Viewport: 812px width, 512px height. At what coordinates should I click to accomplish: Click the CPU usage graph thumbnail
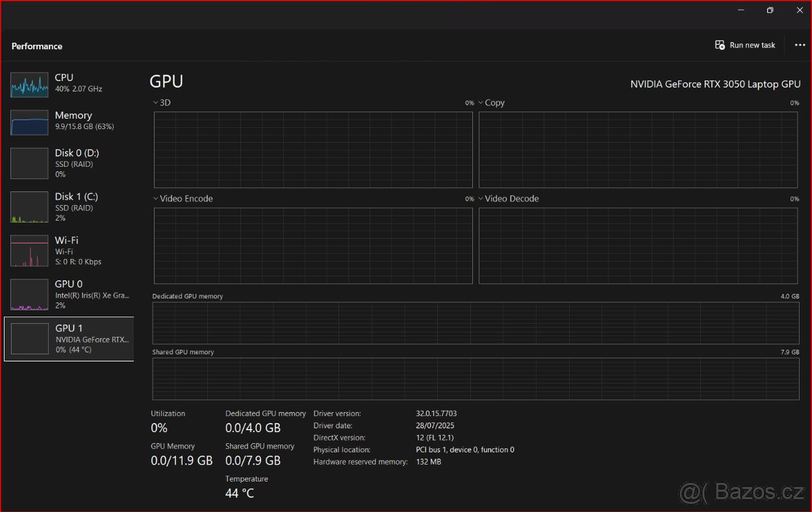[x=29, y=85]
